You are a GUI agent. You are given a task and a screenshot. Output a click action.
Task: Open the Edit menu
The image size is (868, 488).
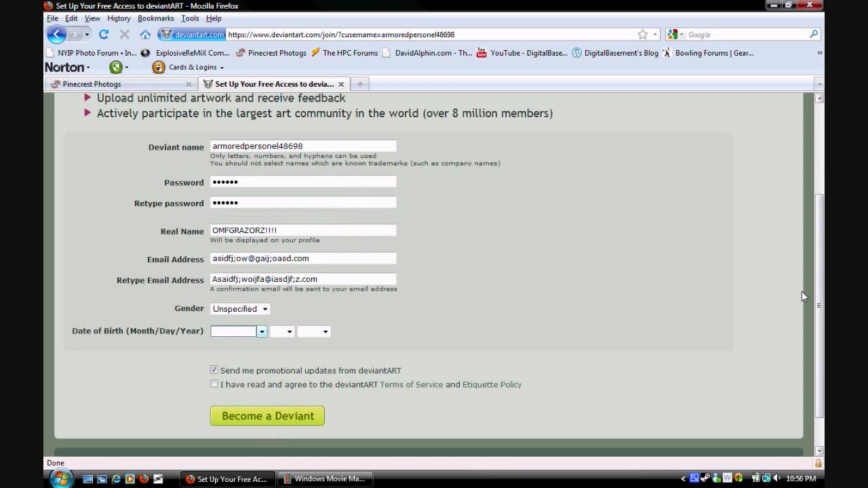tap(71, 18)
